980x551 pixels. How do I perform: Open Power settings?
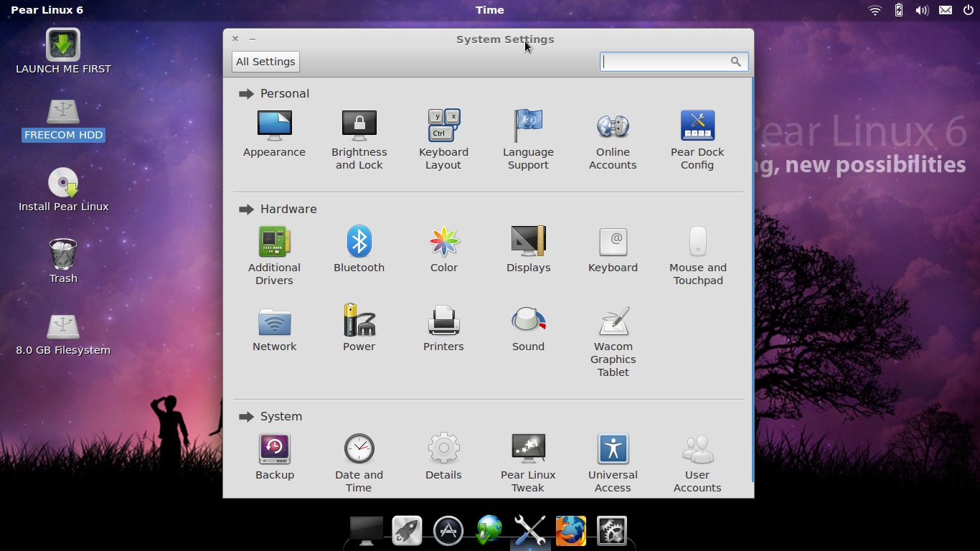pyautogui.click(x=359, y=329)
